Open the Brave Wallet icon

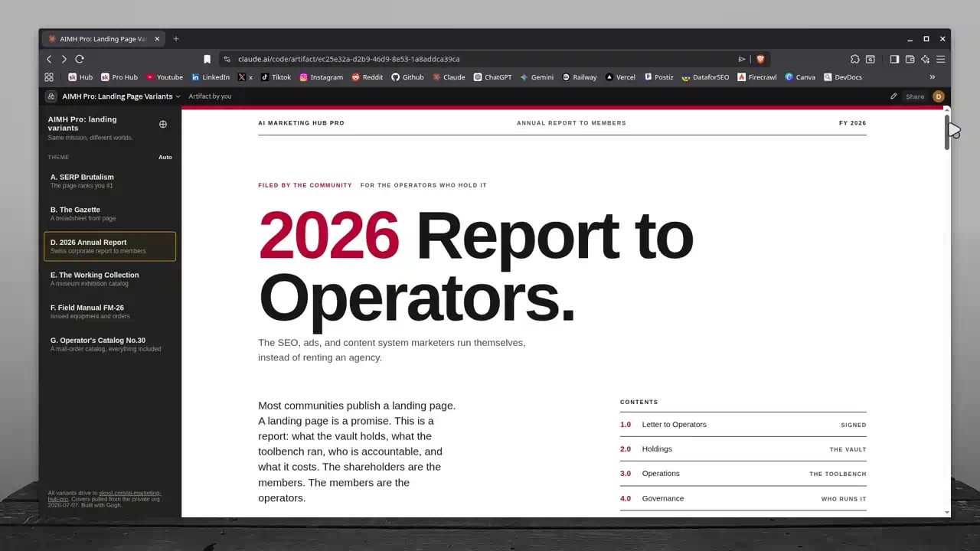click(x=910, y=59)
